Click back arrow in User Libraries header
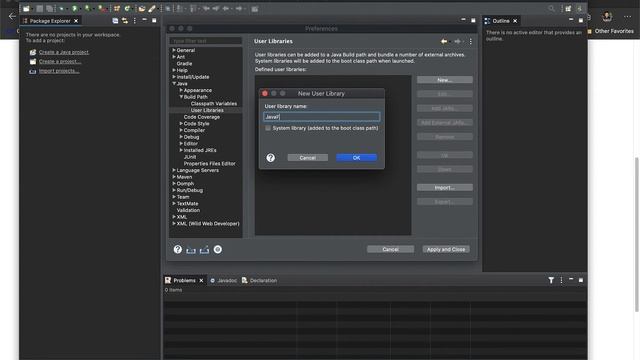The height and width of the screenshot is (360, 640). point(444,41)
